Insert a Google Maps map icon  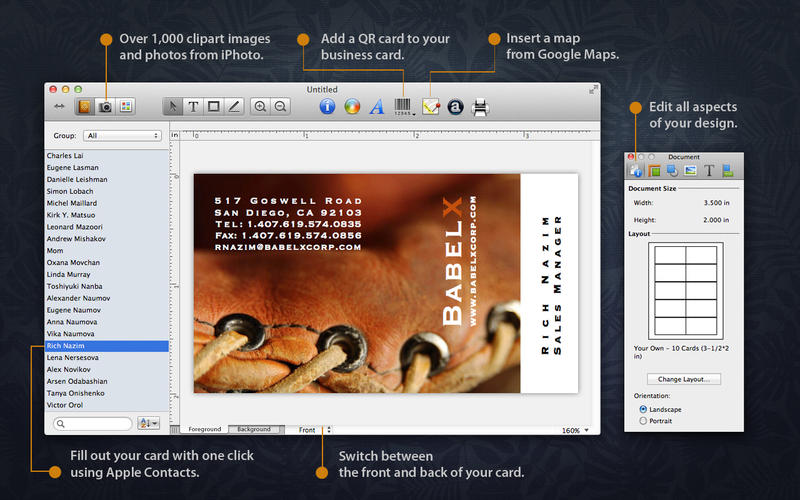coord(431,106)
